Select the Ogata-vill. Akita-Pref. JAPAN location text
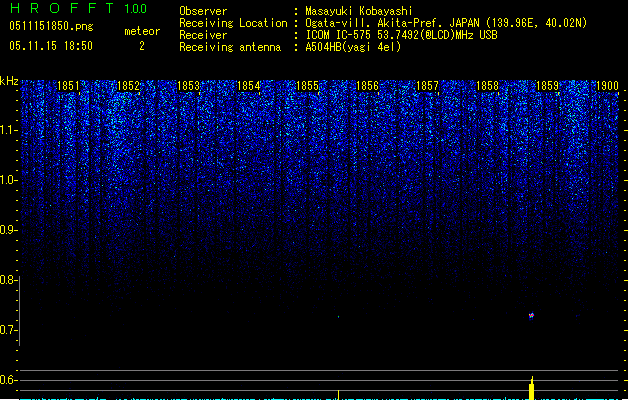629x400 pixels. point(446,23)
